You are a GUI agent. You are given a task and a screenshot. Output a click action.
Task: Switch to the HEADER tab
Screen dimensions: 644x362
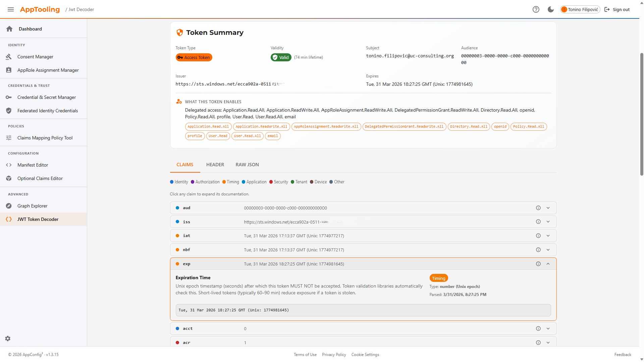tap(215, 165)
